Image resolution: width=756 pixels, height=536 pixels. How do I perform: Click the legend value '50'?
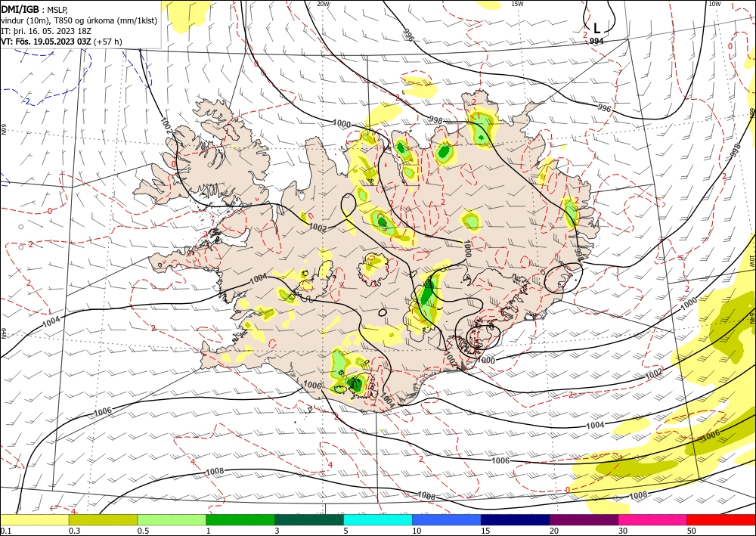pyautogui.click(x=692, y=531)
